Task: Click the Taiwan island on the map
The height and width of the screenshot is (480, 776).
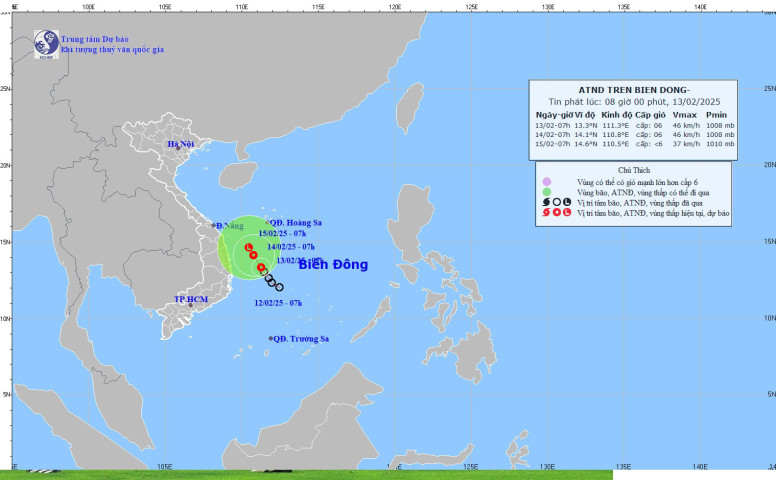Action: [x=410, y=108]
